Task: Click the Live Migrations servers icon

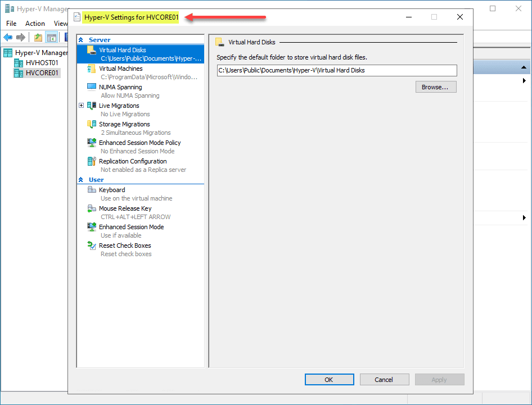Action: (x=91, y=106)
